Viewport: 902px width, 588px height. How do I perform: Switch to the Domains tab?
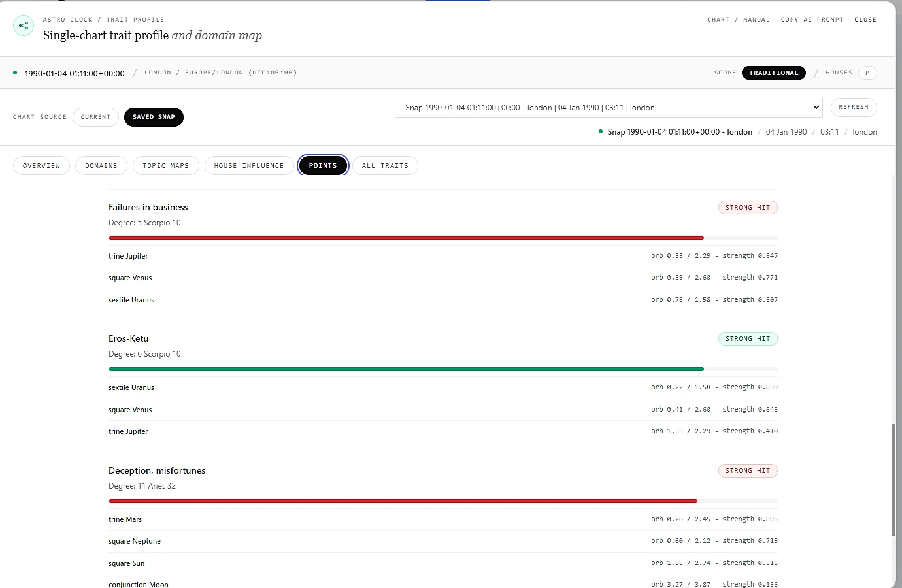(x=101, y=166)
